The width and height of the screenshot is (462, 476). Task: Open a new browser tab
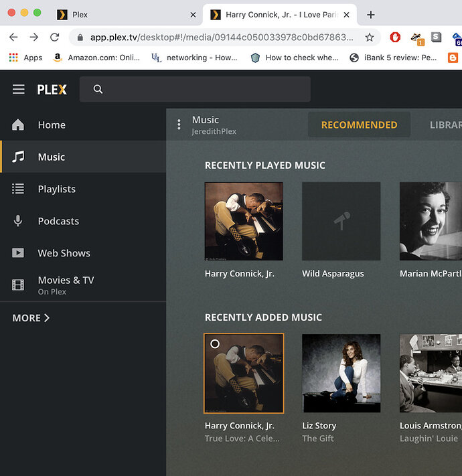click(x=371, y=15)
